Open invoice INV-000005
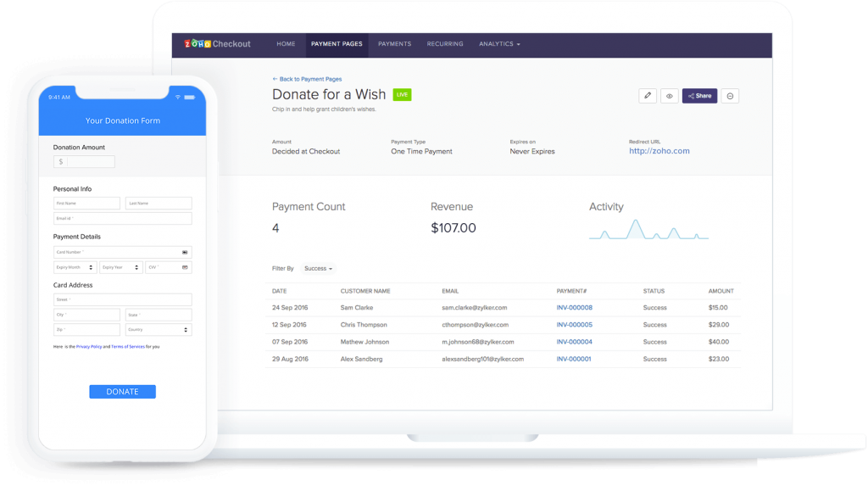 point(574,325)
